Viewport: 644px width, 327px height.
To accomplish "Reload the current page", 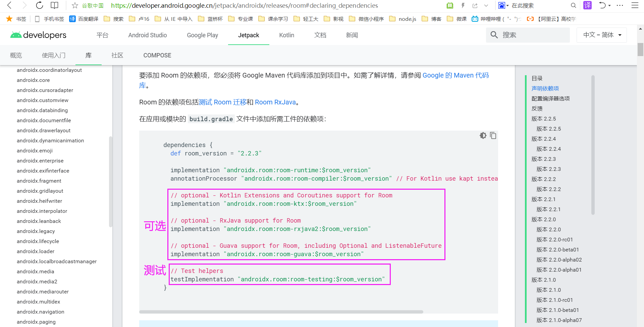I will (x=40, y=5).
